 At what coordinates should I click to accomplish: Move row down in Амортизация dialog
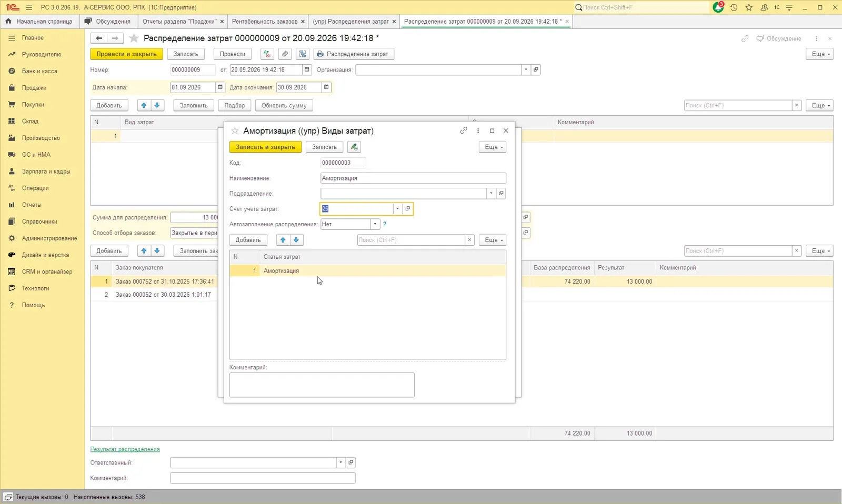point(296,240)
